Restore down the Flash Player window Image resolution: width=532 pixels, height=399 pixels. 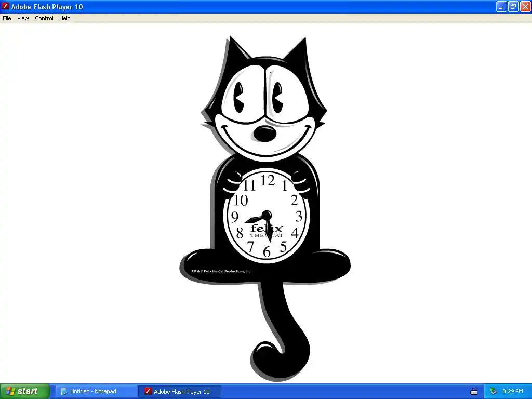point(513,6)
